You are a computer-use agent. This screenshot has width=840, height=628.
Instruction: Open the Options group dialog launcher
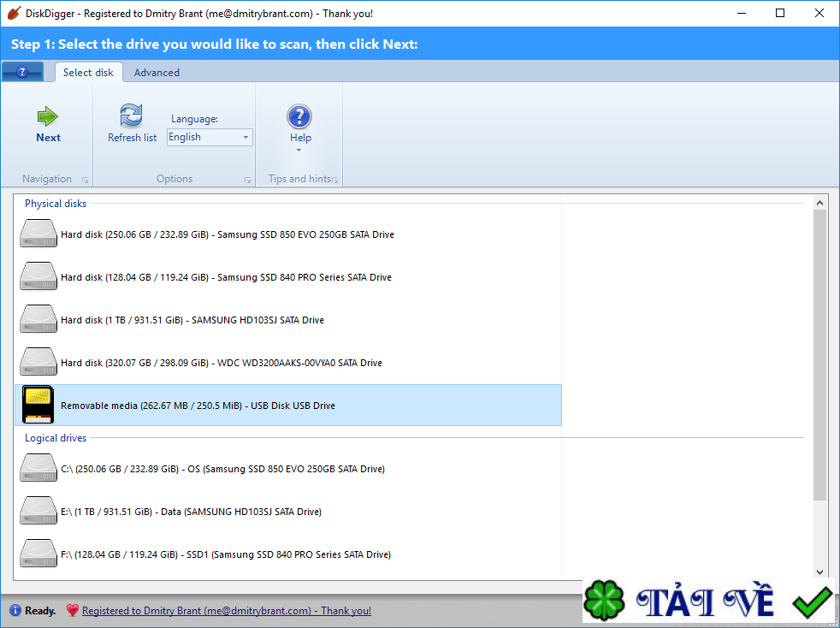tap(247, 180)
